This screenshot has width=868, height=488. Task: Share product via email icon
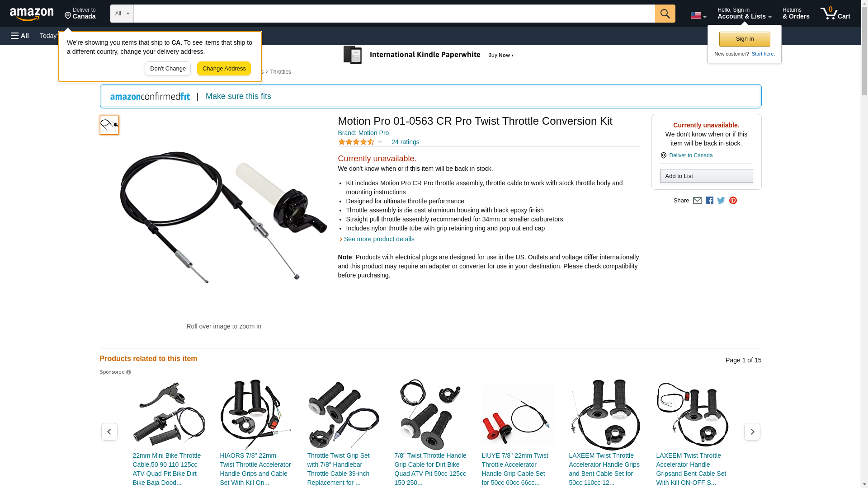[697, 201]
